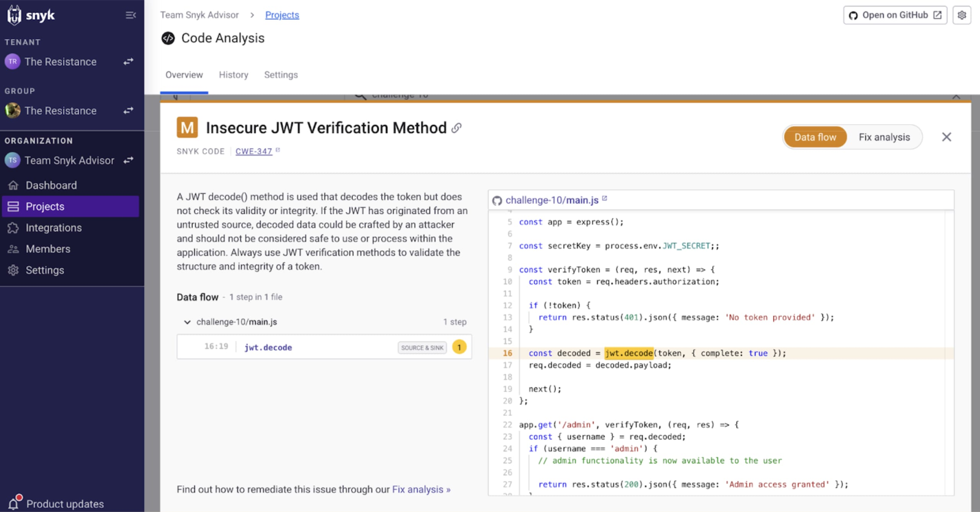Click the SOURCE & SINK label
This screenshot has width=980, height=512.
422,348
